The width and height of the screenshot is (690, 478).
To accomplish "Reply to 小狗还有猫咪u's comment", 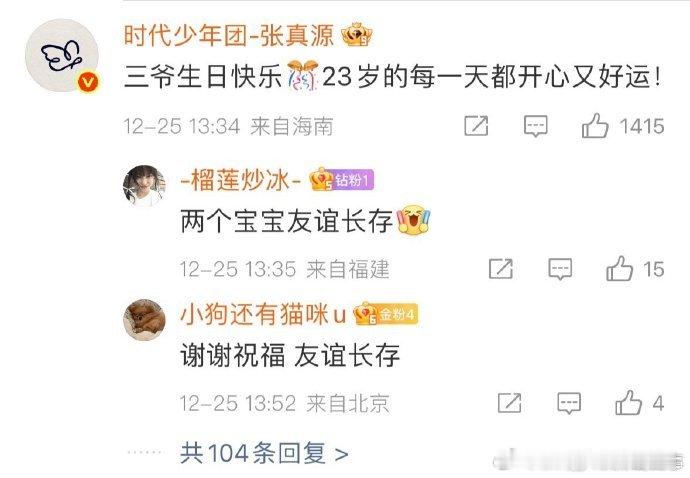I will 569,403.
